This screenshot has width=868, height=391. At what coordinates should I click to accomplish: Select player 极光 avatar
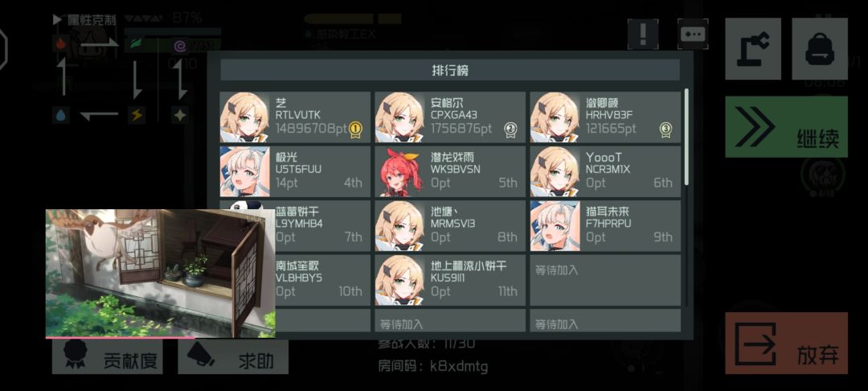click(x=244, y=171)
